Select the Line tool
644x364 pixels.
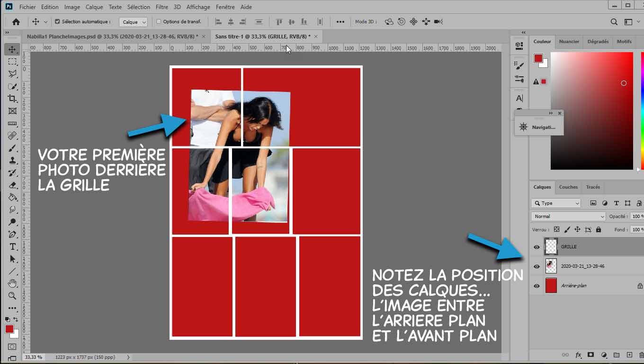point(12,271)
